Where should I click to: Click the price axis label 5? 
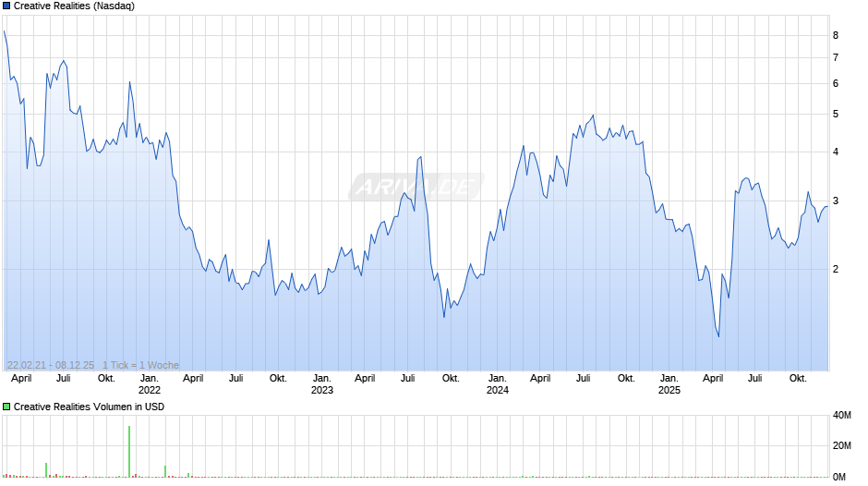(836, 115)
